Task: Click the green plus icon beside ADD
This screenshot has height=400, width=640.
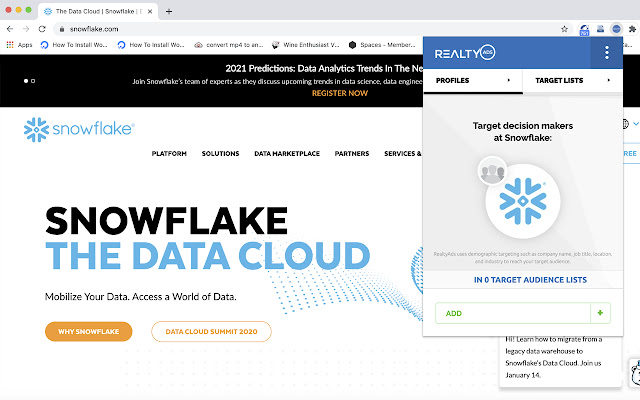Action: 600,313
